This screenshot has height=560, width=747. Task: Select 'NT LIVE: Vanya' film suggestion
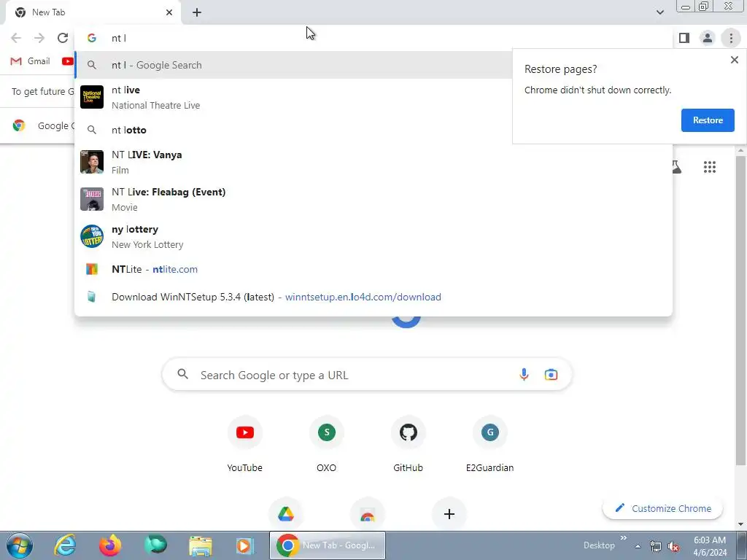click(x=373, y=162)
